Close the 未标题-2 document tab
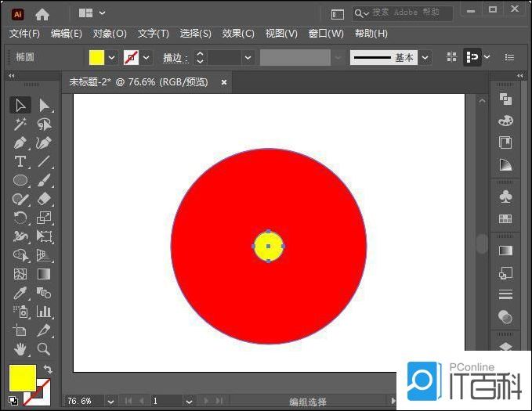 click(x=224, y=81)
